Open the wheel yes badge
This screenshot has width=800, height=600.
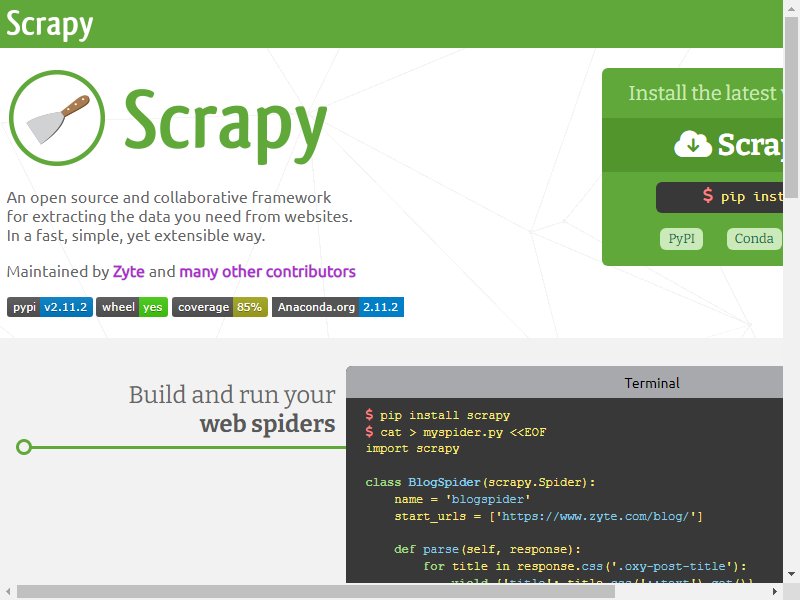[x=132, y=307]
